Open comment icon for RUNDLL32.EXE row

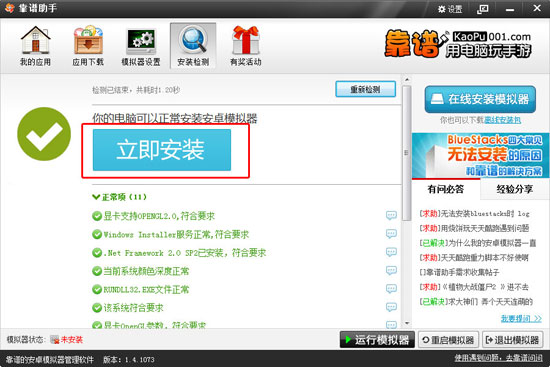[x=391, y=289]
